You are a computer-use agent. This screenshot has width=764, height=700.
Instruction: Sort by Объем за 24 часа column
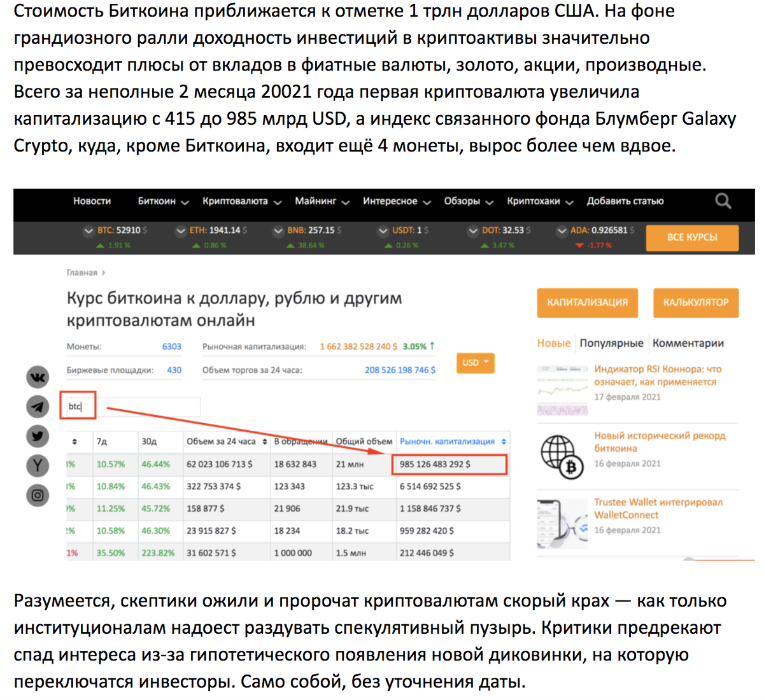226,441
